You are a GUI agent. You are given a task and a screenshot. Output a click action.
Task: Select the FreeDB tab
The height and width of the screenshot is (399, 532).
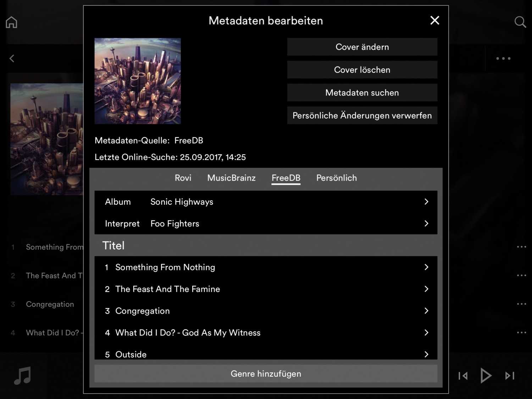click(x=286, y=178)
